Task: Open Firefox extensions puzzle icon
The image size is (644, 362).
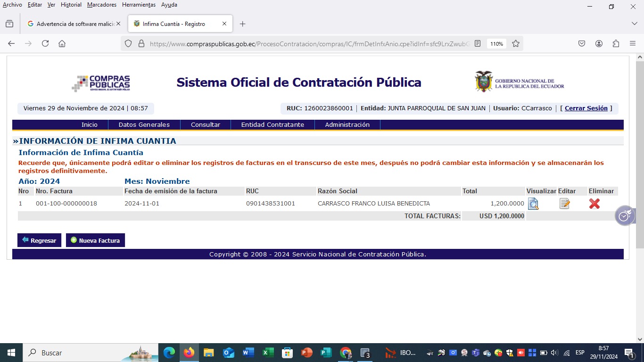Action: 616,43
